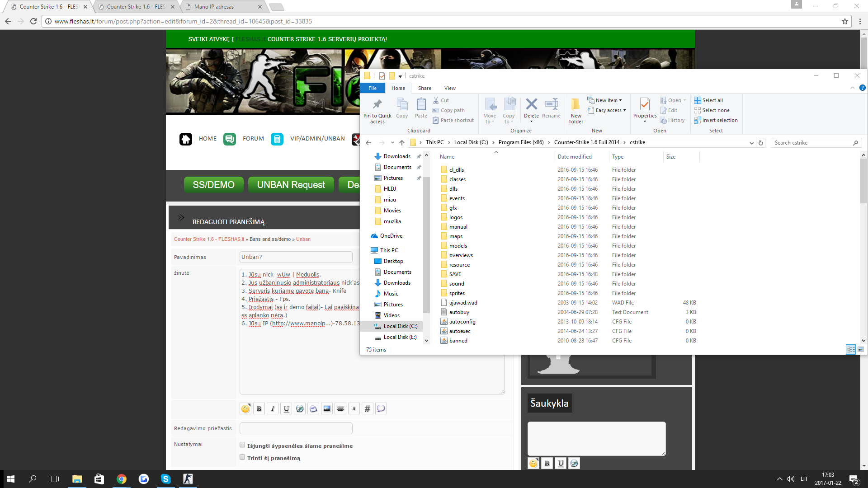Open the View ribbon tab

(x=449, y=88)
